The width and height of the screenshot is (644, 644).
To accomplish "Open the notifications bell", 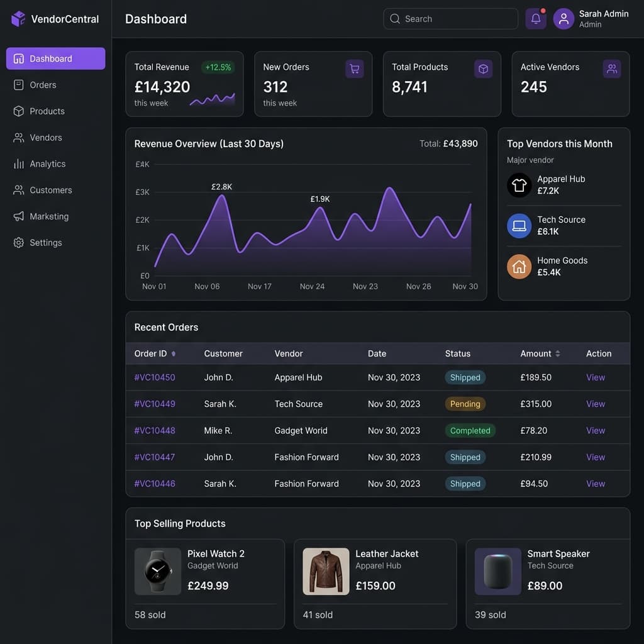I will tap(536, 19).
